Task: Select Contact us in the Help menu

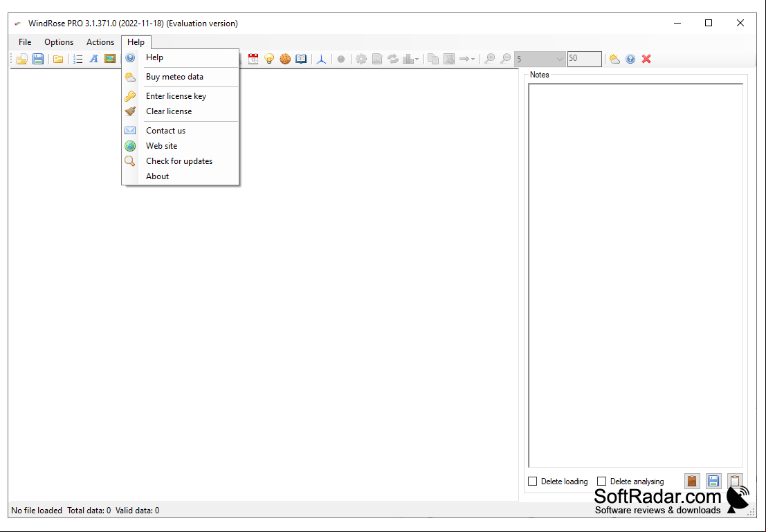Action: (181, 131)
